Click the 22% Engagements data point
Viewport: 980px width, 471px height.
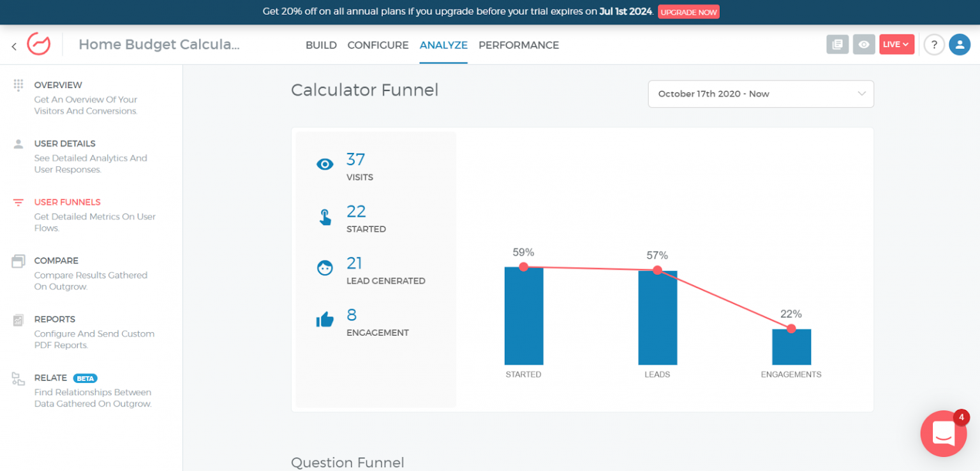click(x=791, y=329)
